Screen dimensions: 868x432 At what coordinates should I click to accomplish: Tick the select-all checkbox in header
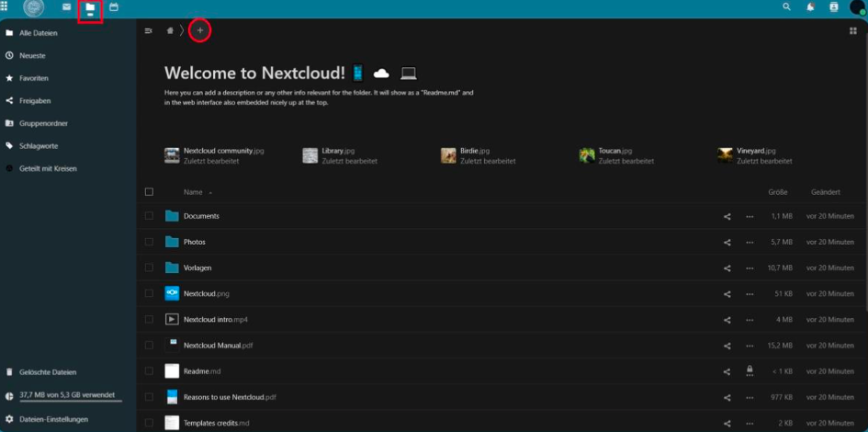pos(149,192)
